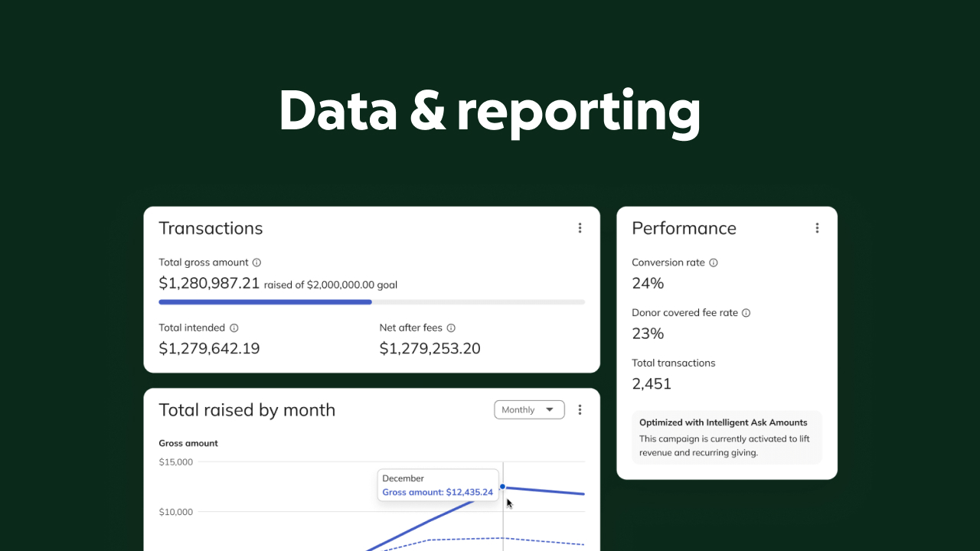Expand the Monthly interval dropdown

529,410
